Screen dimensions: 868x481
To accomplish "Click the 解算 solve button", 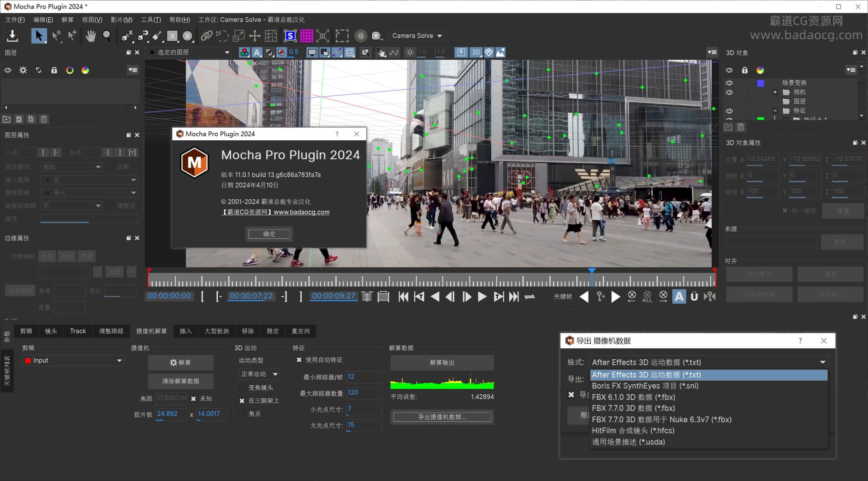I will click(x=181, y=362).
